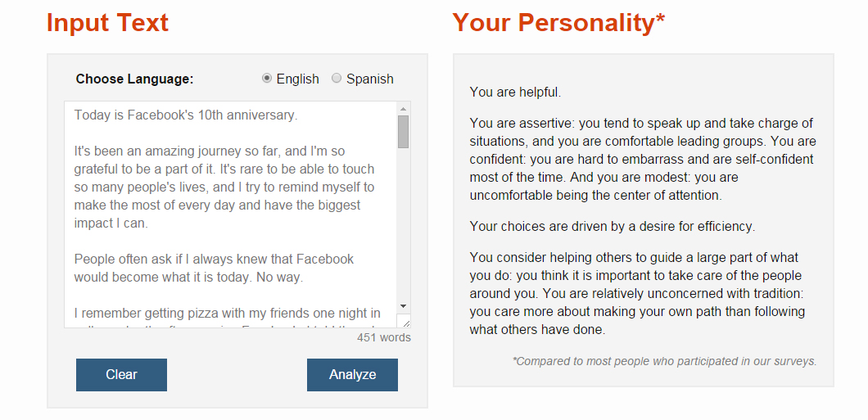Click the "451 words" counter
The height and width of the screenshot is (420, 868).
click(x=384, y=337)
